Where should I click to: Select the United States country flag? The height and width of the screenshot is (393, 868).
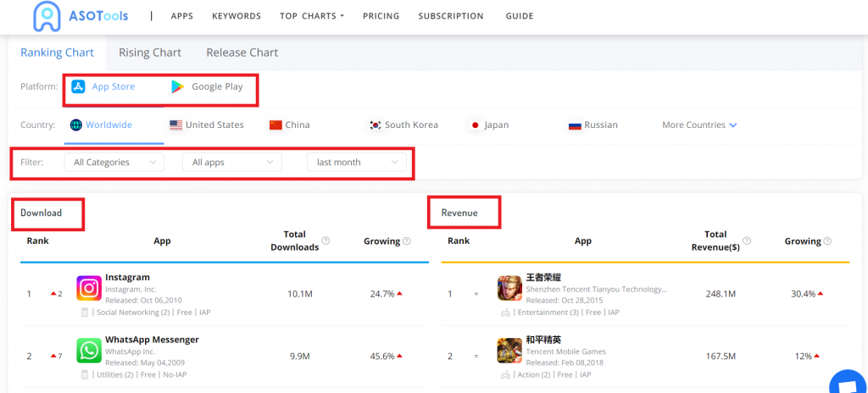coord(176,125)
